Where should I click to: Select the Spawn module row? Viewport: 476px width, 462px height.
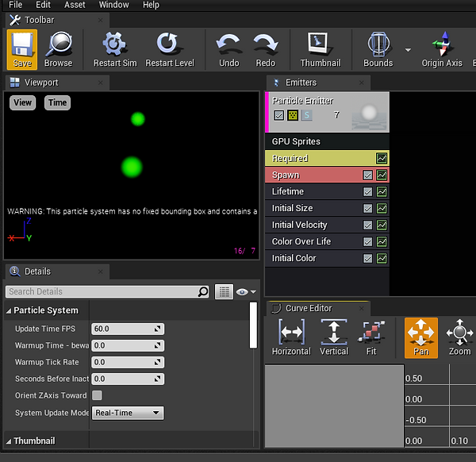point(327,175)
